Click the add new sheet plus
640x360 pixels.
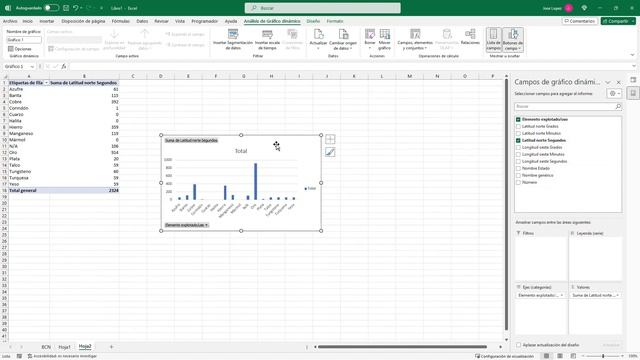(x=111, y=347)
